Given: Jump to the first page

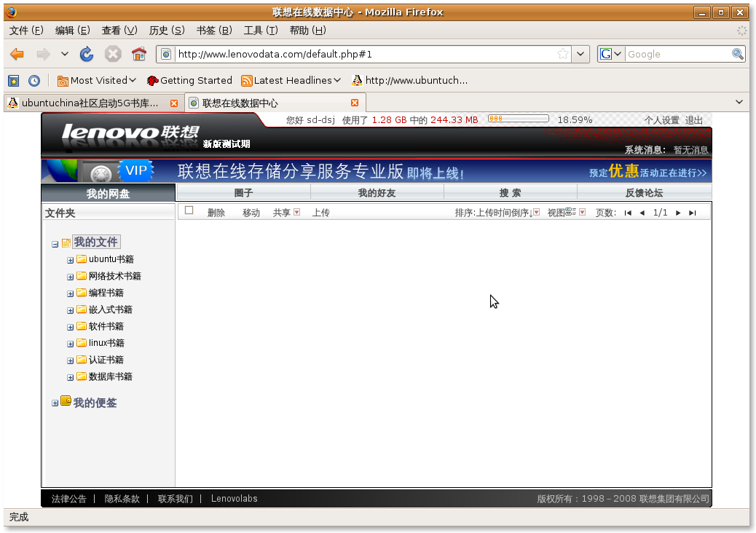Looking at the screenshot, I should (628, 213).
